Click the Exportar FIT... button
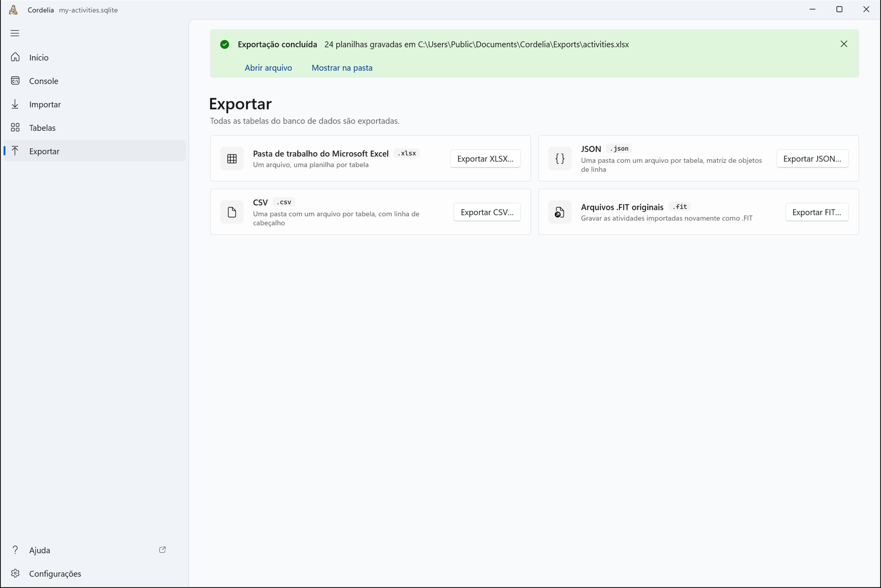 coord(817,212)
